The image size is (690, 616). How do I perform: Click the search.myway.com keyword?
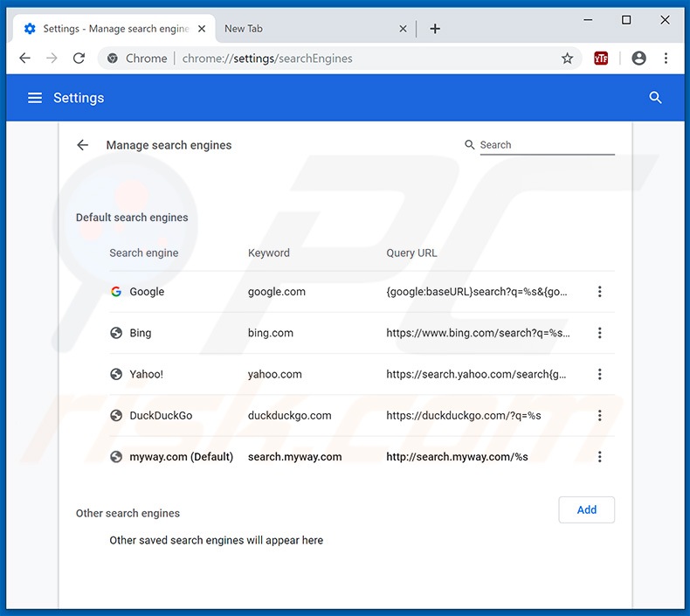coord(295,457)
